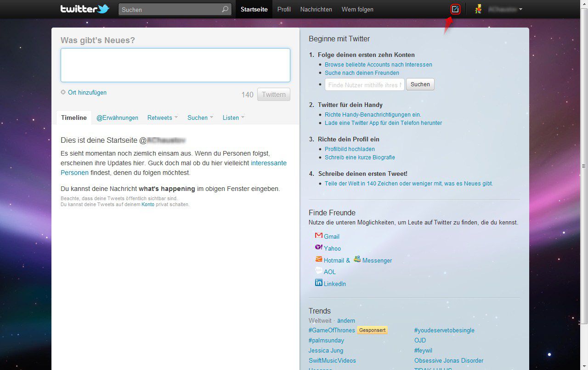
Task: Click the Messenger people icon
Action: pos(357,259)
